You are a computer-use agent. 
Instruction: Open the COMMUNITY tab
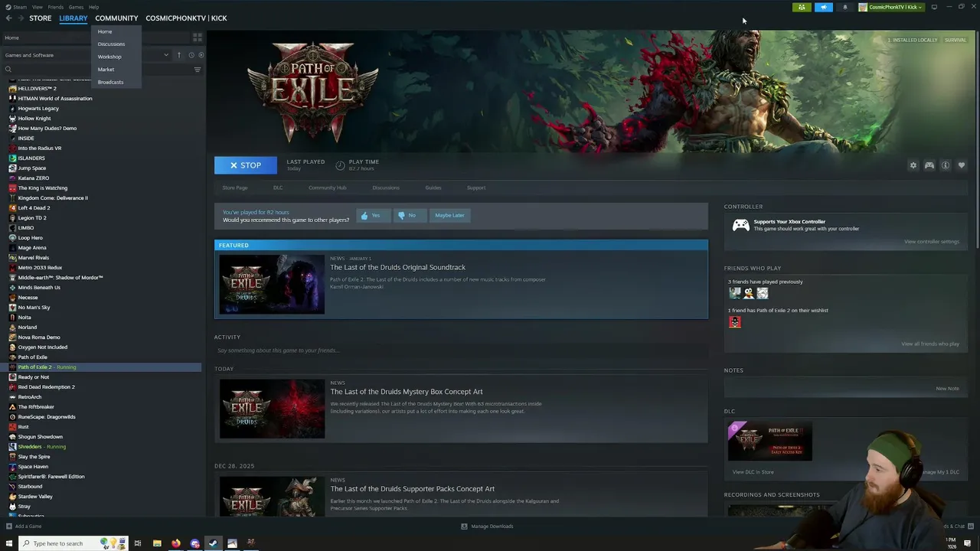point(116,18)
